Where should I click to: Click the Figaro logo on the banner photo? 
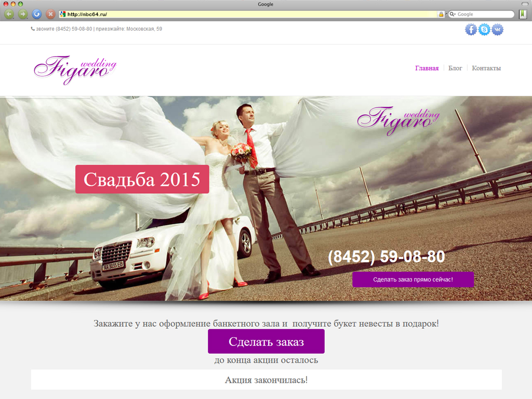[398, 121]
